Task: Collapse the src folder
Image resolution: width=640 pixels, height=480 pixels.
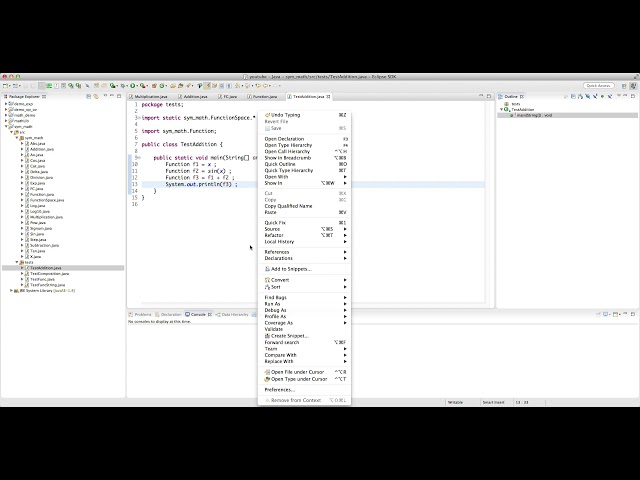Action: click(x=11, y=132)
